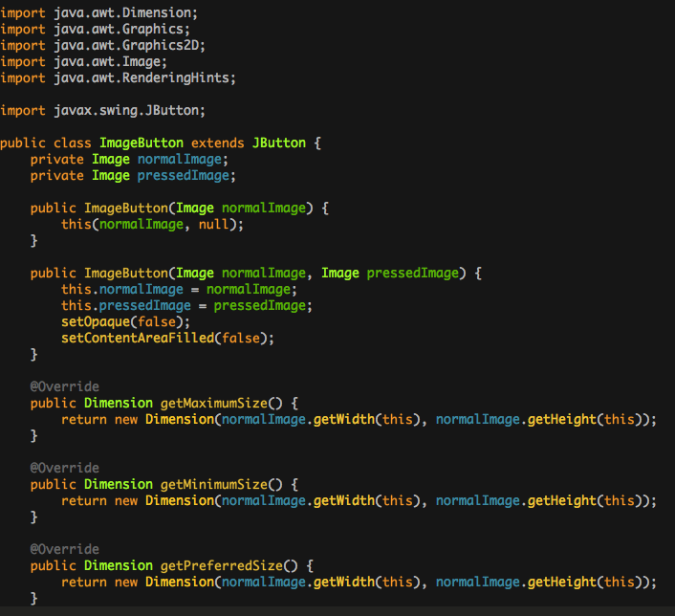Image resolution: width=675 pixels, height=616 pixels.
Task: Click the 'null' literal
Action: (213, 225)
